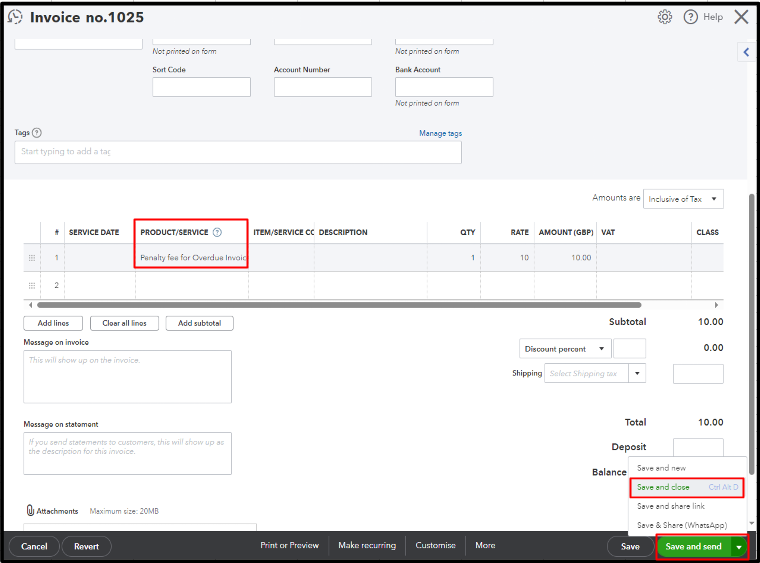Click the RATE cell showing 10

click(507, 258)
